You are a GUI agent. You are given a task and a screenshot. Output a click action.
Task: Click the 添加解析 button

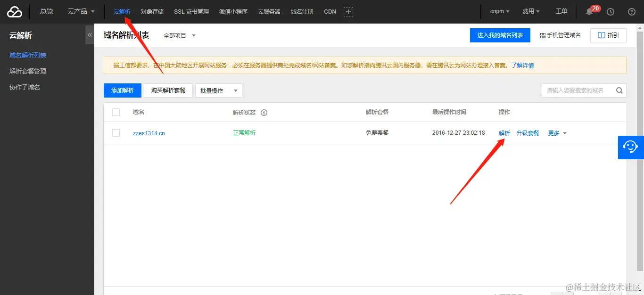tap(123, 90)
